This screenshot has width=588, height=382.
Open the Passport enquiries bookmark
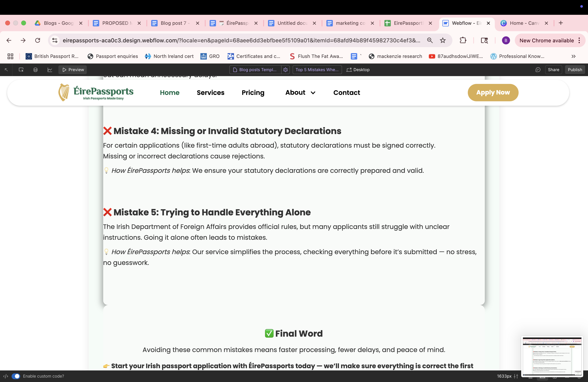click(113, 56)
